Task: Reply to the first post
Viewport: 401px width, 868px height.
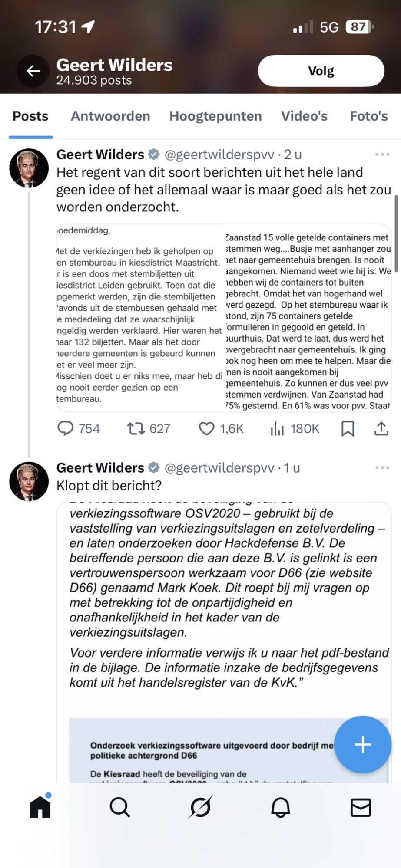Action: pos(66,429)
